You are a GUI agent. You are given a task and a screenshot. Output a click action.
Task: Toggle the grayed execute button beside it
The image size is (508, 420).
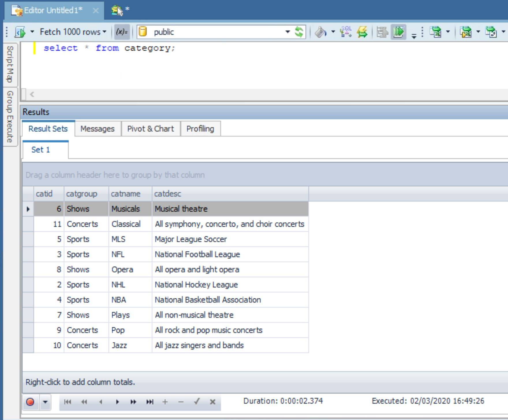click(382, 32)
